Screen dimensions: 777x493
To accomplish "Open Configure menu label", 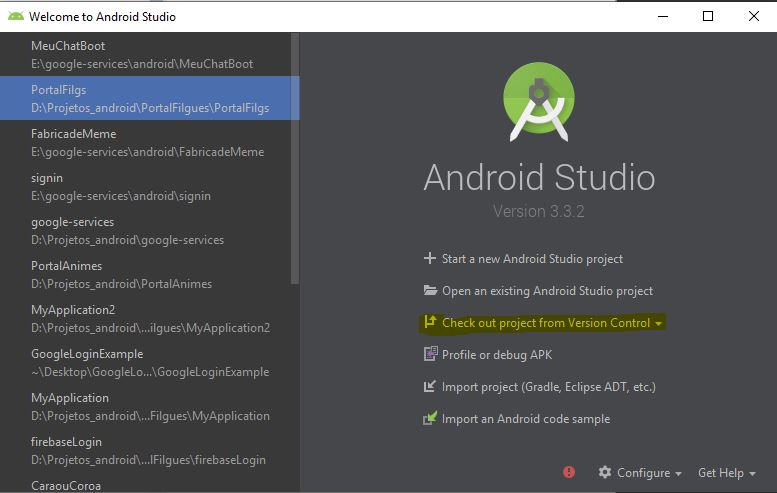I will pos(643,473).
